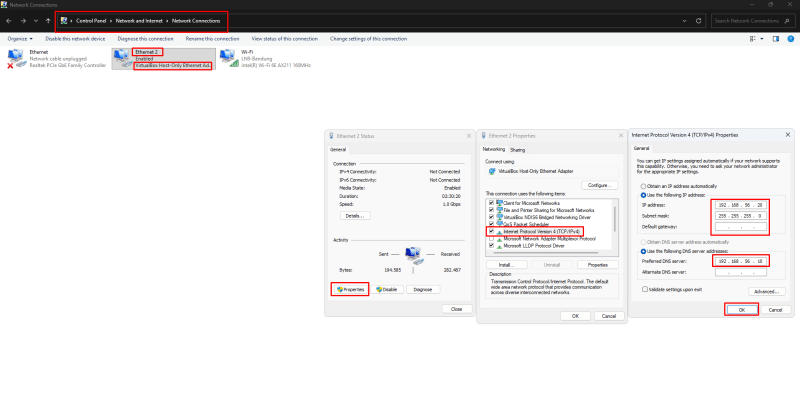This screenshot has height=417, width=800.
Task: Click the Ethernet adapter icon with red X
Action: click(16, 58)
